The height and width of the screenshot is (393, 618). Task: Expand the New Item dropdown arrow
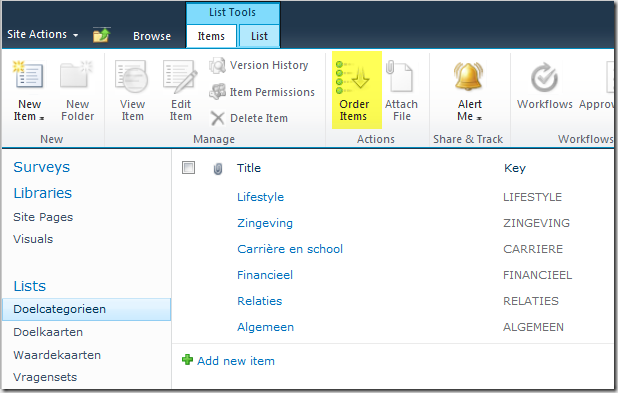(41, 118)
